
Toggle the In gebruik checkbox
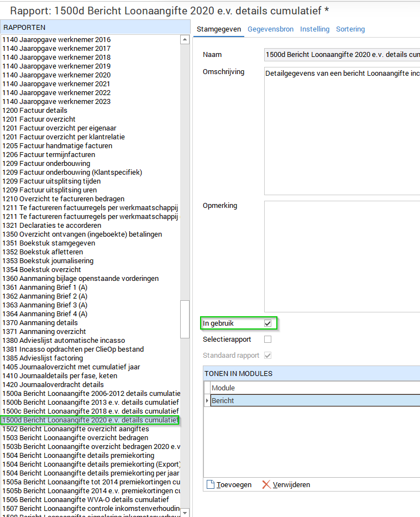(267, 323)
